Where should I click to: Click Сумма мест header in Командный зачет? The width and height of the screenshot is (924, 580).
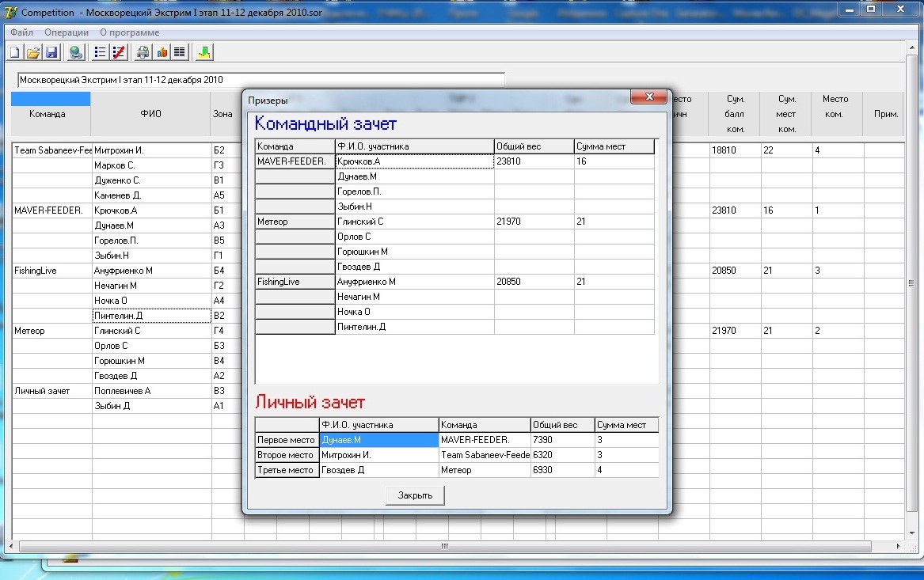(x=614, y=146)
